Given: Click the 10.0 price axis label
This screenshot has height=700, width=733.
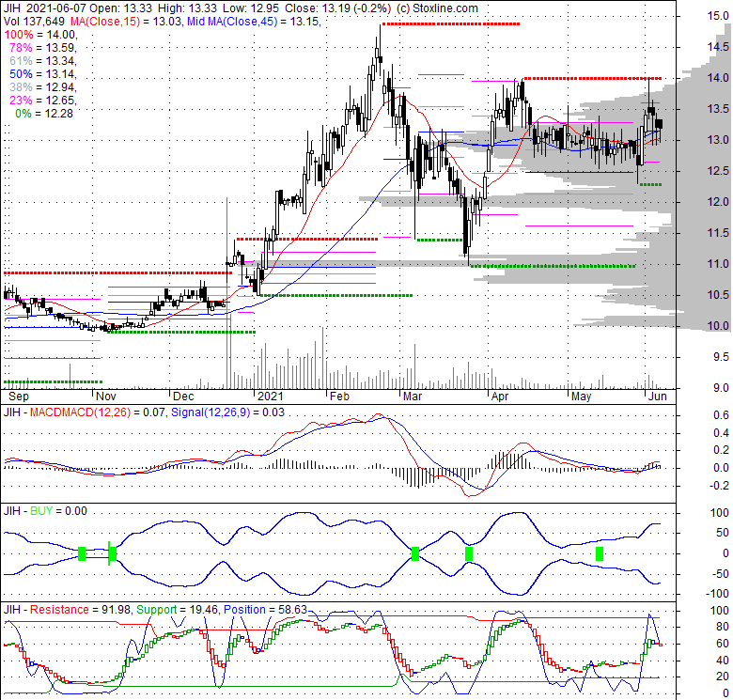Looking at the screenshot, I should click(718, 326).
